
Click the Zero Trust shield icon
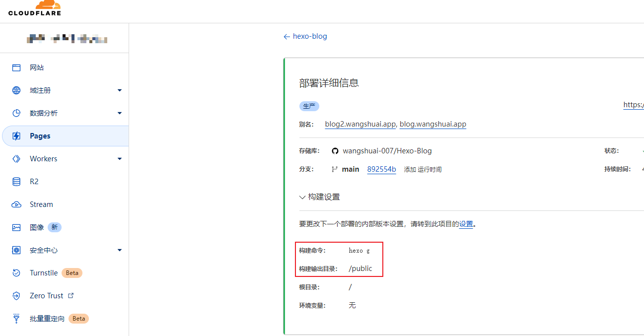tap(16, 296)
